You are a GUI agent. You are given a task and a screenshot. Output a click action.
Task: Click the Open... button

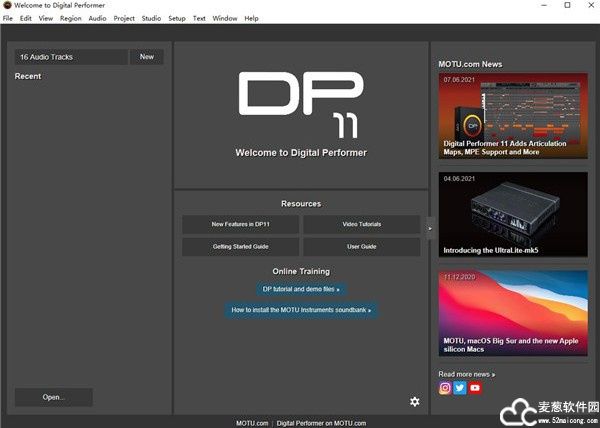pos(54,397)
